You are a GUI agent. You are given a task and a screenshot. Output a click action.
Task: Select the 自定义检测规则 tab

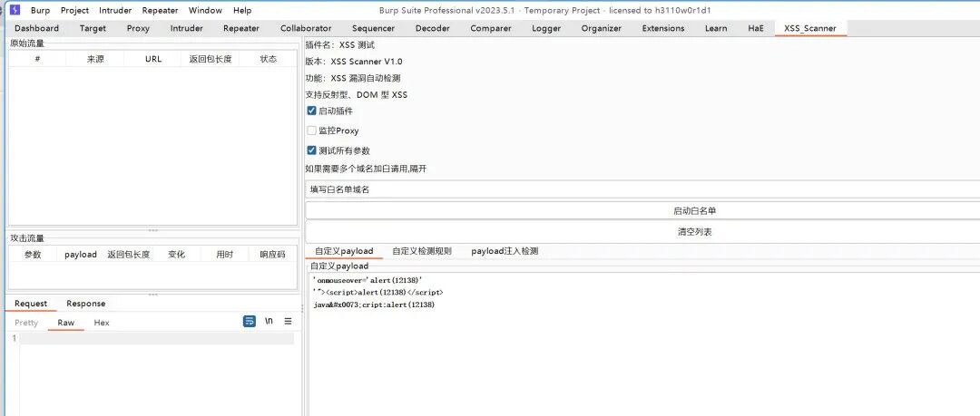pyautogui.click(x=422, y=251)
